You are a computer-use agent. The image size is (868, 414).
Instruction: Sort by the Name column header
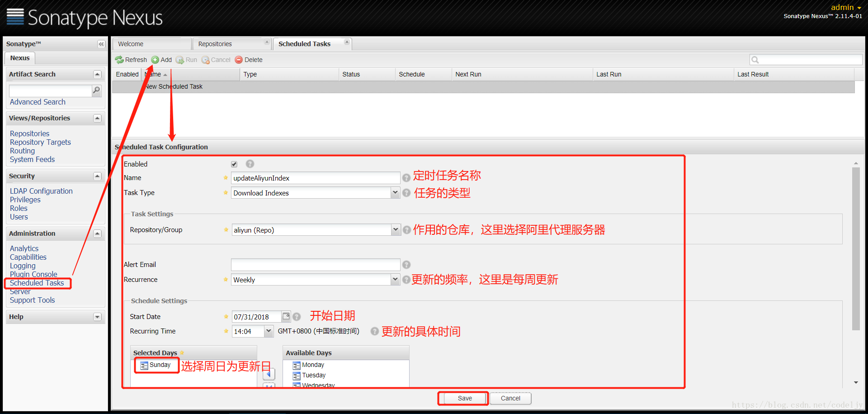point(192,74)
